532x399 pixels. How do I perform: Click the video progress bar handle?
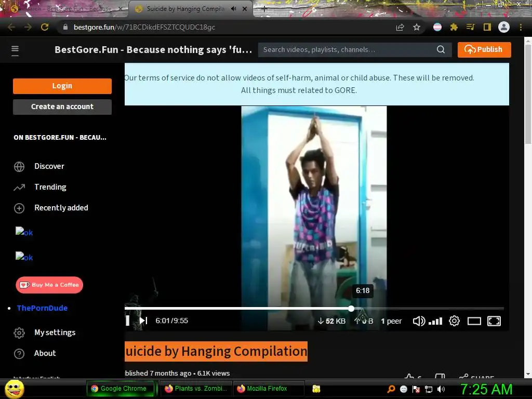[x=351, y=309]
